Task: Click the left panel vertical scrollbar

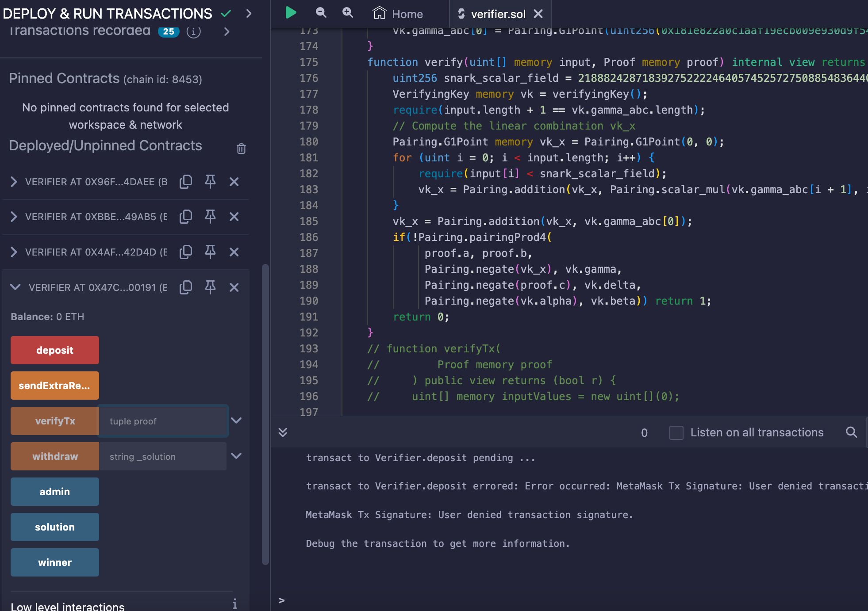Action: click(x=265, y=415)
